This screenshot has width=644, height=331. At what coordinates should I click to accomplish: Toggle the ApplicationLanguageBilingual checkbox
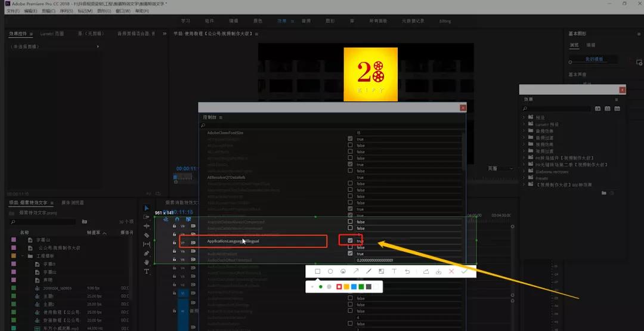click(x=351, y=241)
